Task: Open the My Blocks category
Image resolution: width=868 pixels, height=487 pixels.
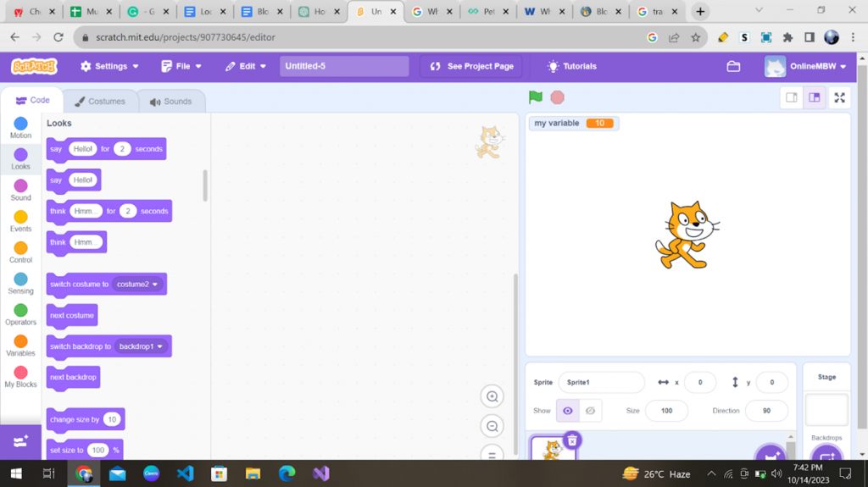Action: point(20,376)
